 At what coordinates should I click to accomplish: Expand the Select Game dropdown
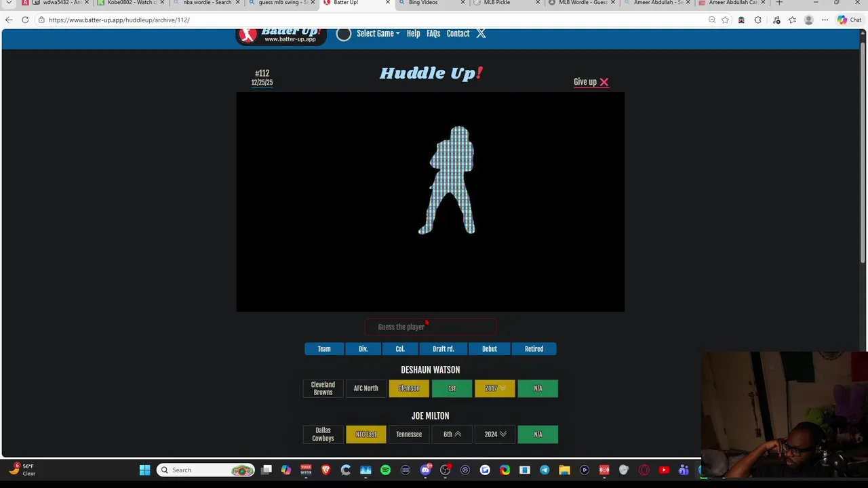378,33
